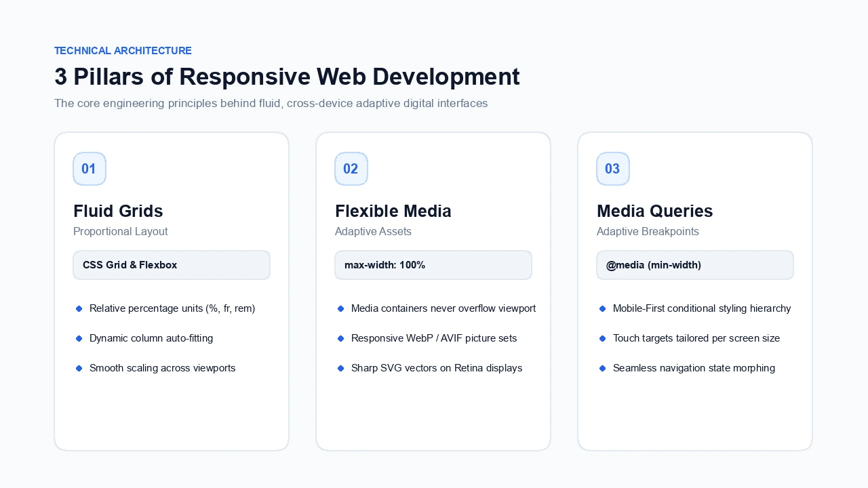
Task: Click the TECHNICAL ARCHITECTURE label
Action: coord(123,51)
